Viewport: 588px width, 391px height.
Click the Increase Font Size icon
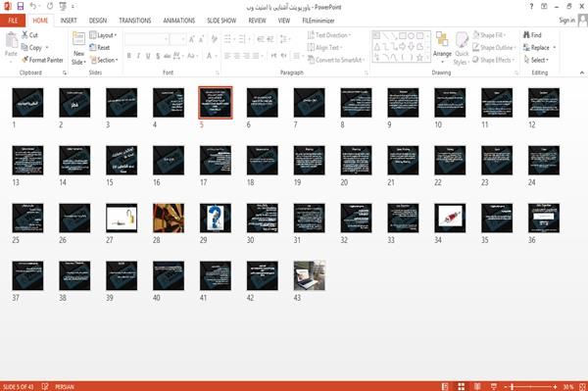[x=192, y=39]
